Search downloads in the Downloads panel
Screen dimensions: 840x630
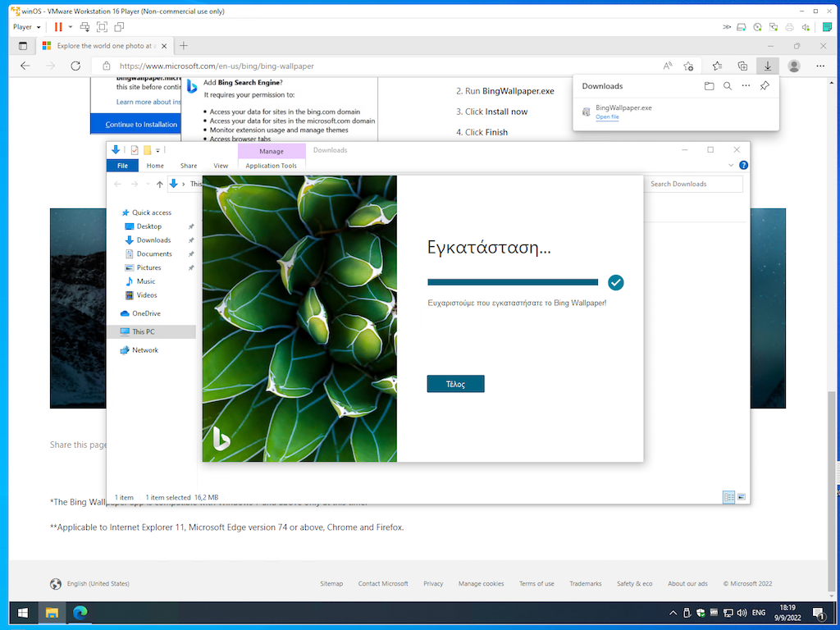pyautogui.click(x=728, y=85)
